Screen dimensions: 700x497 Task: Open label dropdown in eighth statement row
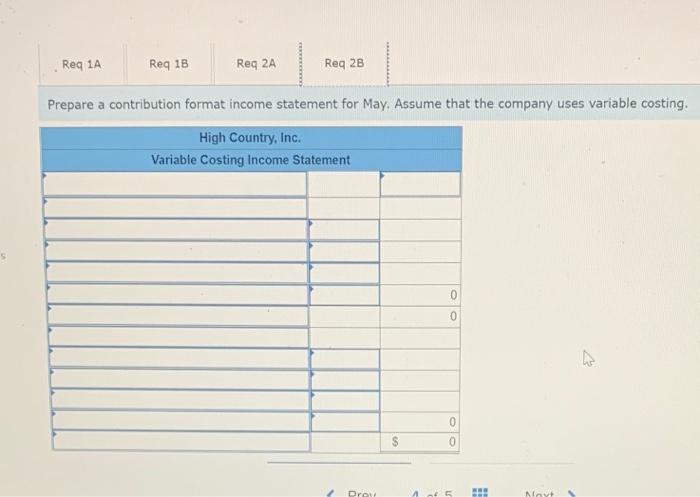click(179, 337)
